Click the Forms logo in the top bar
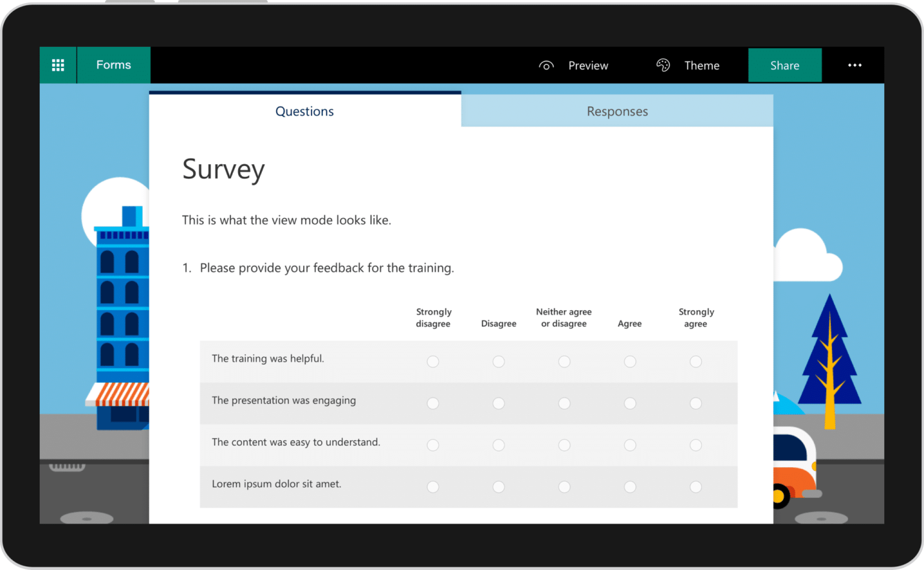924x570 pixels. [113, 64]
